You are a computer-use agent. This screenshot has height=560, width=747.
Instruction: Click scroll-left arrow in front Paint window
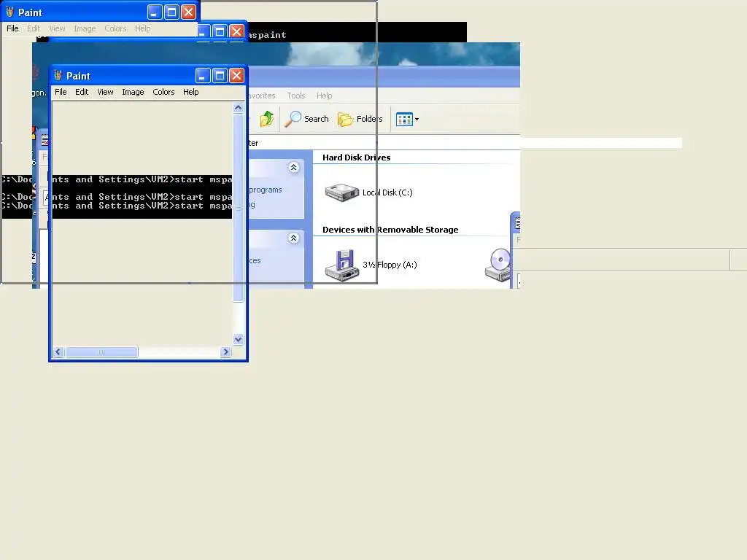click(x=58, y=352)
